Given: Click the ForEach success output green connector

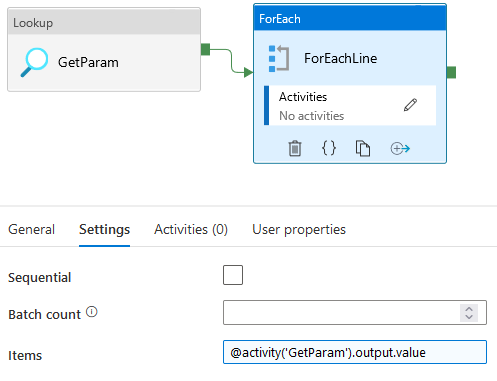Looking at the screenshot, I should 451,72.
